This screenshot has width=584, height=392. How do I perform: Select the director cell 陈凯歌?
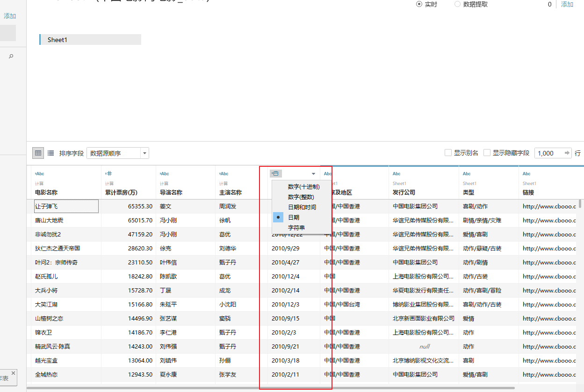(x=186, y=276)
